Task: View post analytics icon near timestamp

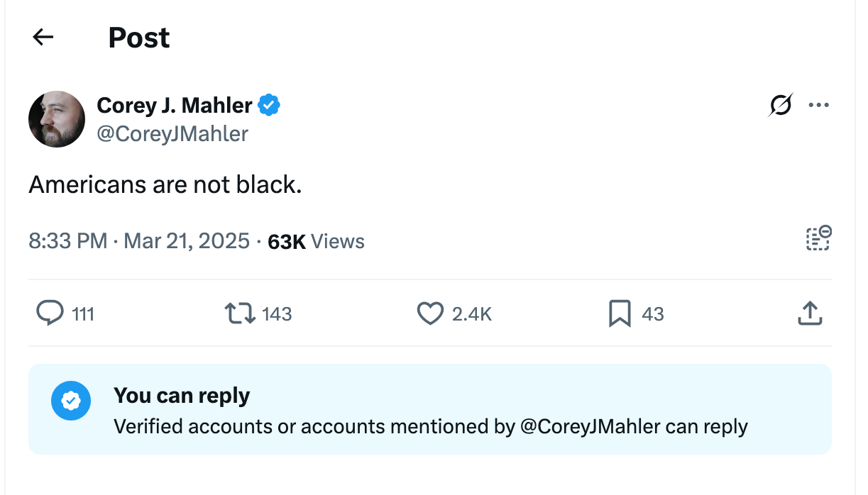Action: [x=818, y=238]
